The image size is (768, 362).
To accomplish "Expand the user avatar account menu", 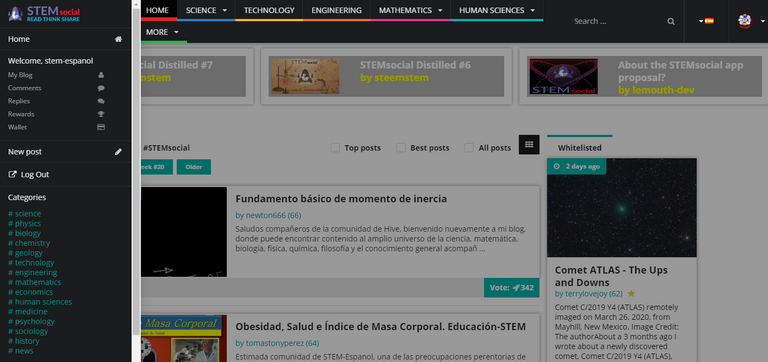I will 750,21.
